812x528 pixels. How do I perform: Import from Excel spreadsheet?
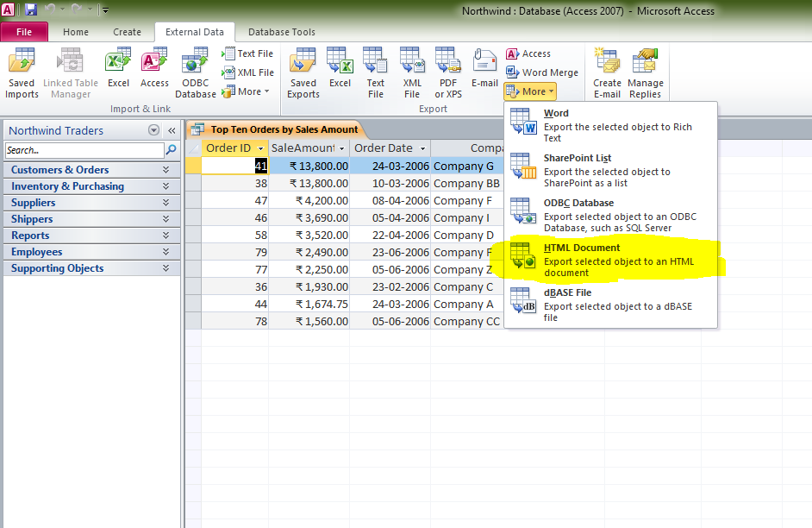[118, 67]
